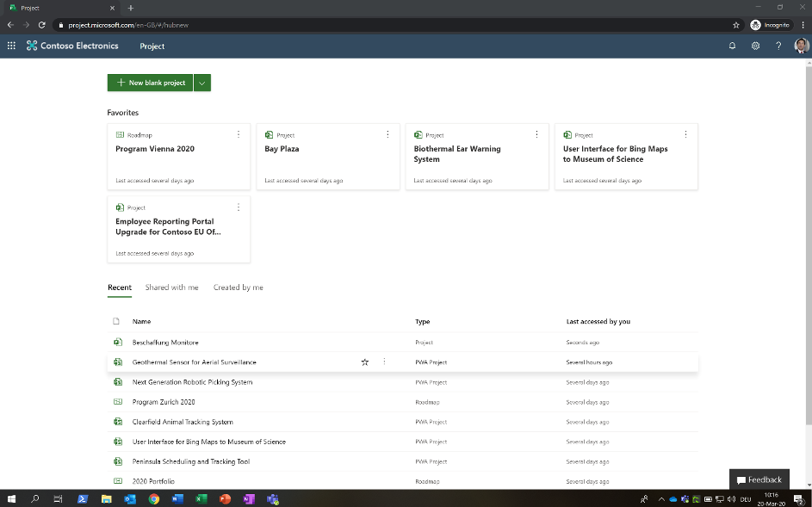This screenshot has height=507, width=812.
Task: Open the notifications bell
Action: [732, 46]
